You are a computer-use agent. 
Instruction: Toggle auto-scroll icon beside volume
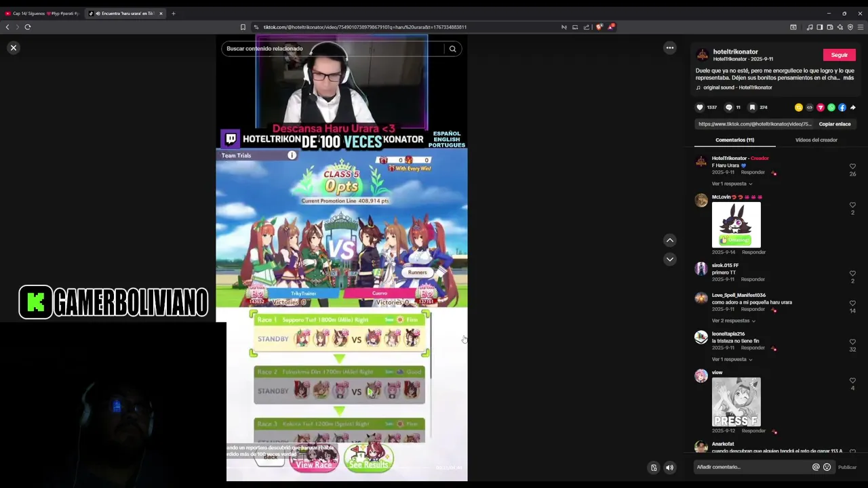click(x=654, y=468)
